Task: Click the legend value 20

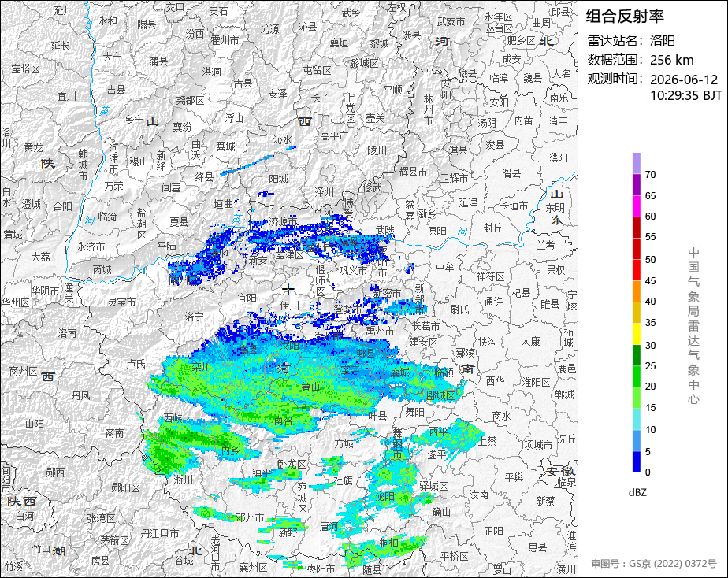Action: pyautogui.click(x=651, y=387)
